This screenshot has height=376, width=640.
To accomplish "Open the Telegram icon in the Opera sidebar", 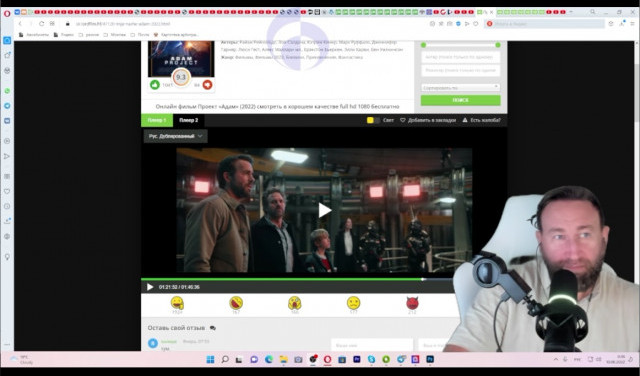I will pyautogui.click(x=7, y=106).
